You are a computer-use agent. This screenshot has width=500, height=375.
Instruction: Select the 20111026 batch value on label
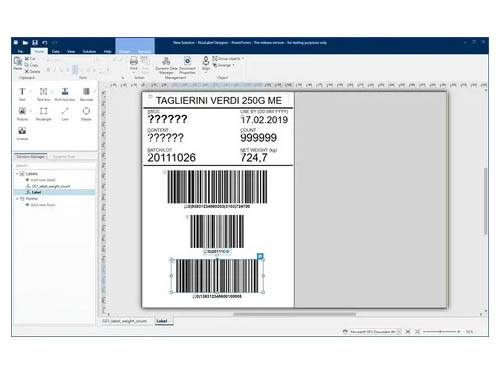[171, 158]
